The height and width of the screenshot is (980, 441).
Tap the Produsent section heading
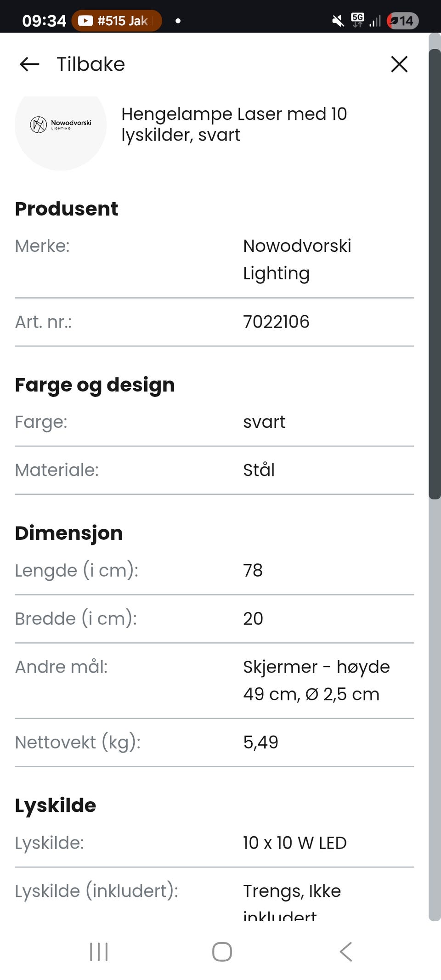(x=67, y=209)
